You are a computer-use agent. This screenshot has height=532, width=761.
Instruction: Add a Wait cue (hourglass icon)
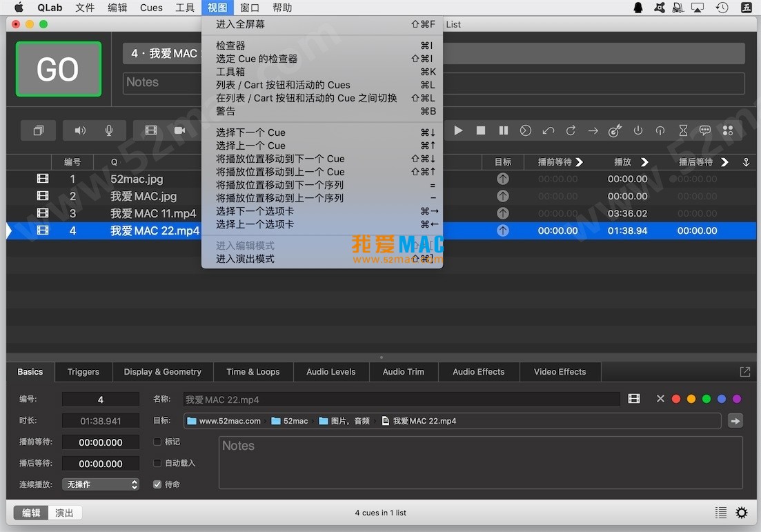[x=683, y=130]
